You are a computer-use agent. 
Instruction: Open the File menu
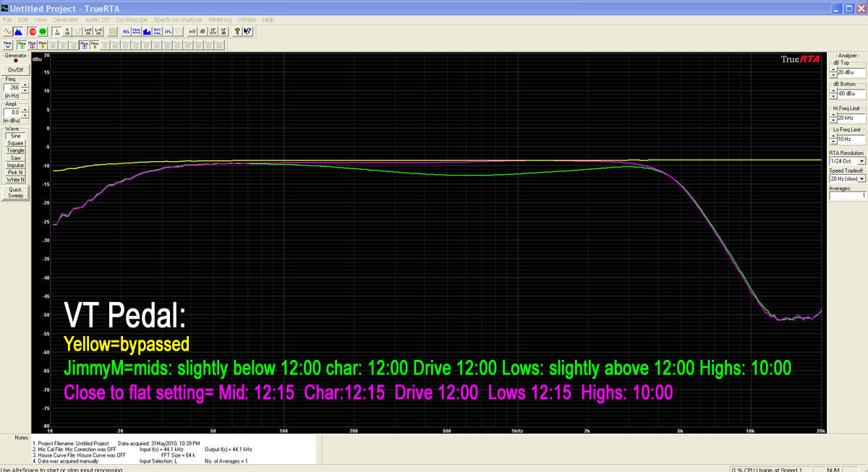tap(7, 19)
